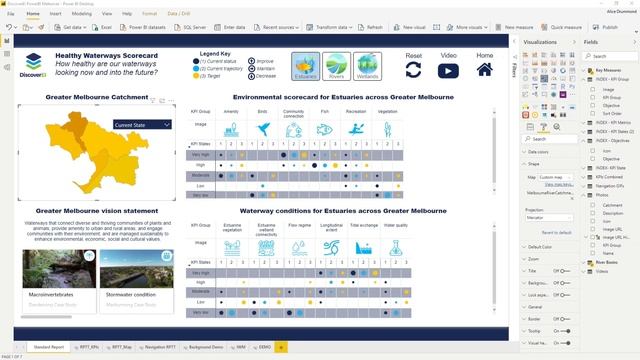640x360 pixels.
Task: Click the Water quality flask icon
Action: click(396, 248)
